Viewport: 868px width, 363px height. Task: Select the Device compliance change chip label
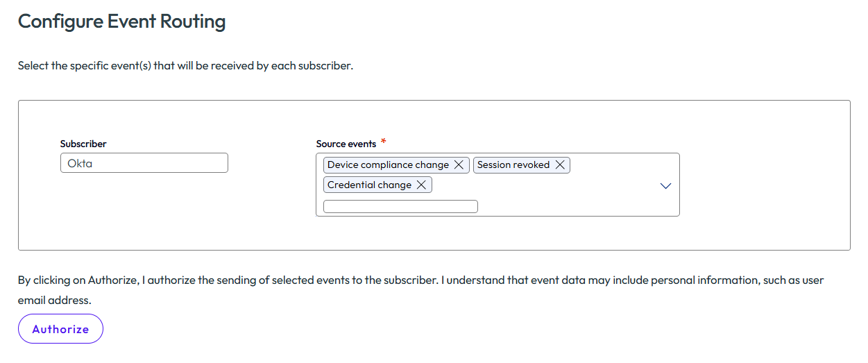tap(388, 165)
